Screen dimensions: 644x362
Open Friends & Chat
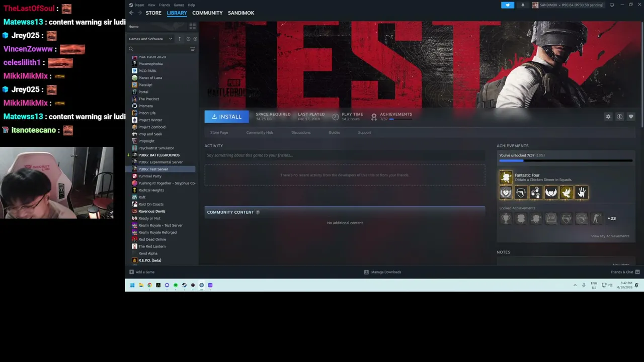(x=625, y=272)
